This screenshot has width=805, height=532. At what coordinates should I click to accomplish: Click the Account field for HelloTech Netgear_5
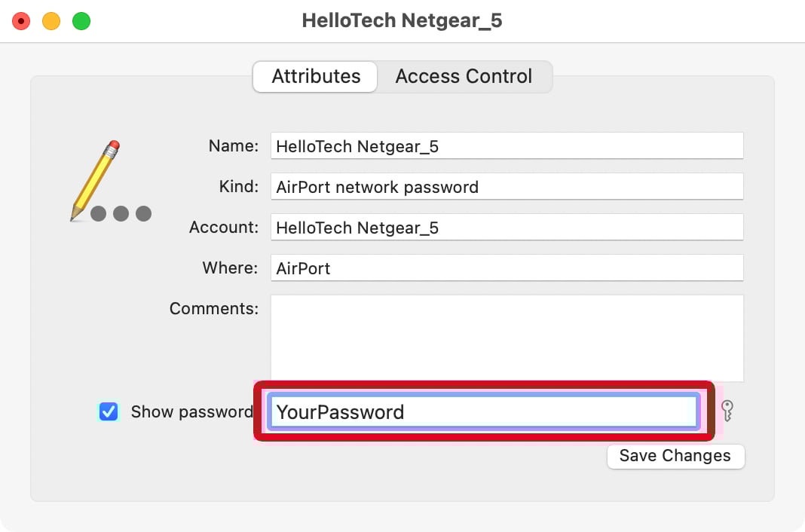tap(507, 227)
